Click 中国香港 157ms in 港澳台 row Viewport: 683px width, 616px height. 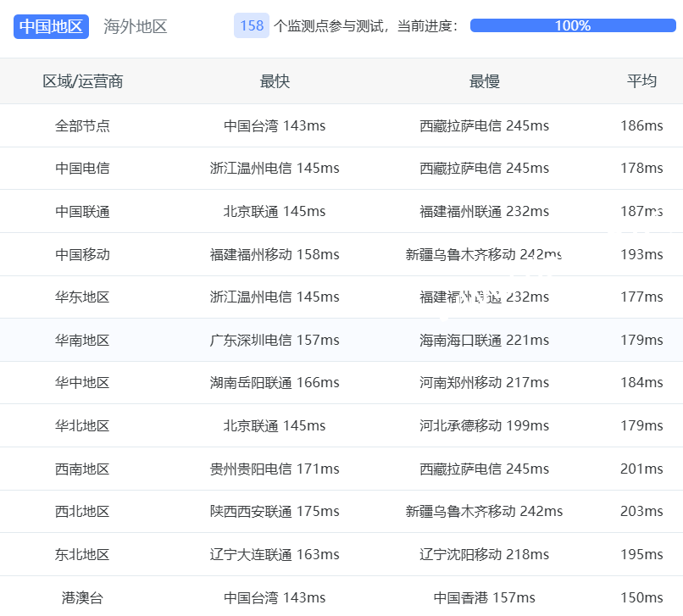click(484, 597)
